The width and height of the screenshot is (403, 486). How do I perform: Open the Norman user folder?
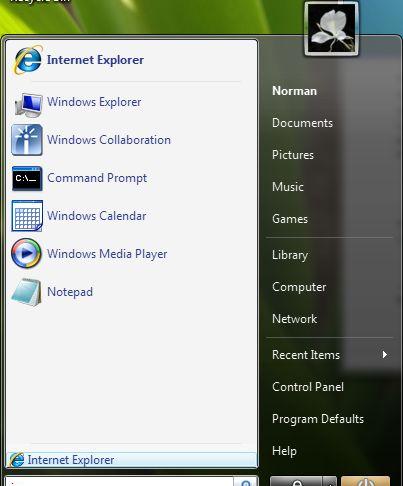[x=294, y=91]
